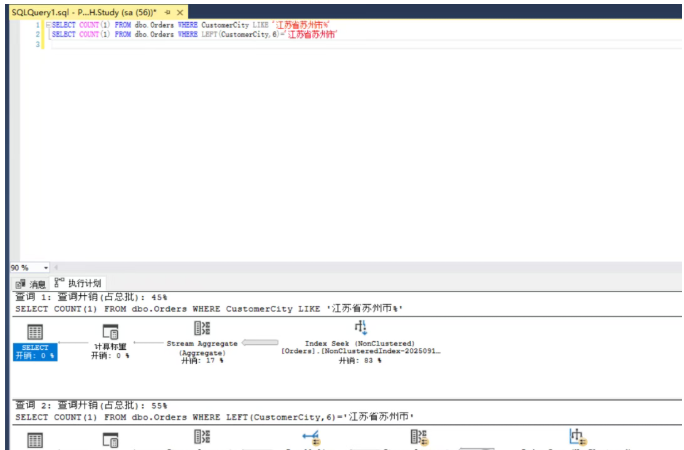Select the parallel index scan icon in query 2

tap(578, 436)
